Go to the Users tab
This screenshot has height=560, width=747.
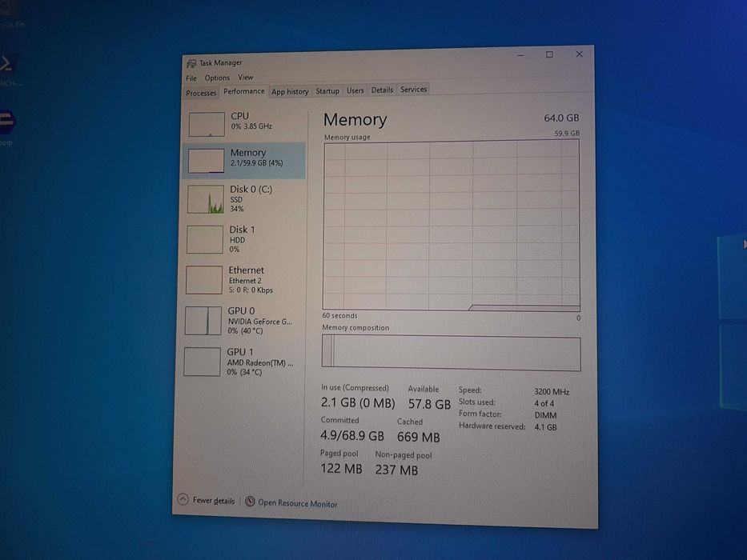point(355,90)
